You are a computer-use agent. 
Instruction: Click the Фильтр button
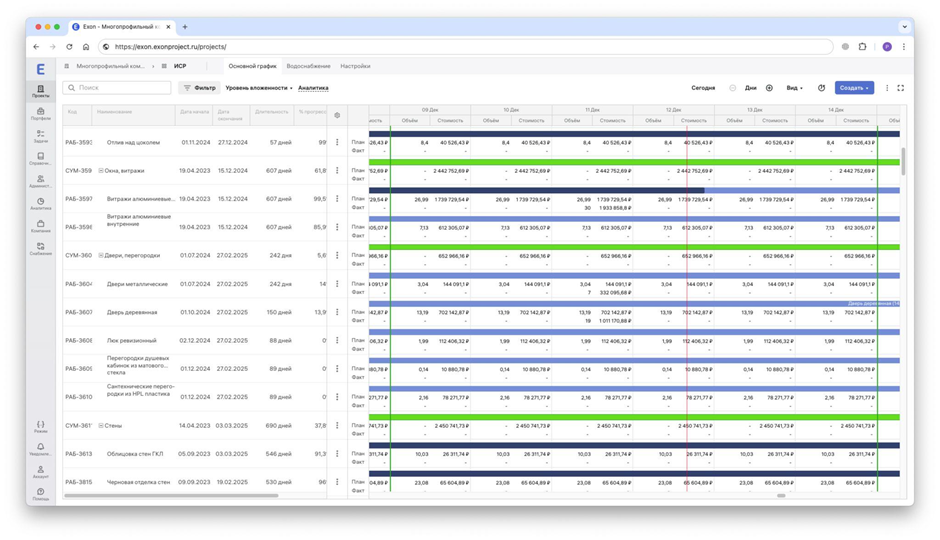199,88
